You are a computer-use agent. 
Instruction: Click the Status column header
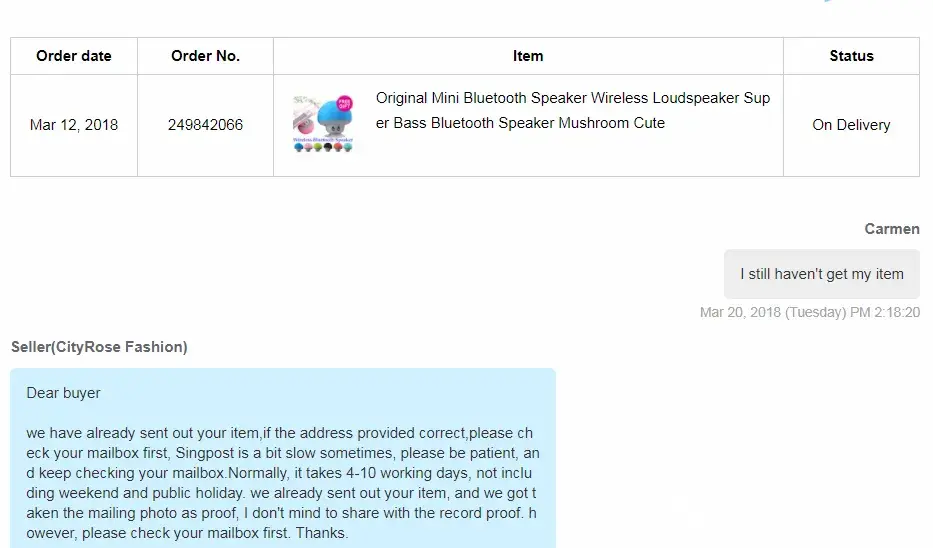pyautogui.click(x=851, y=56)
